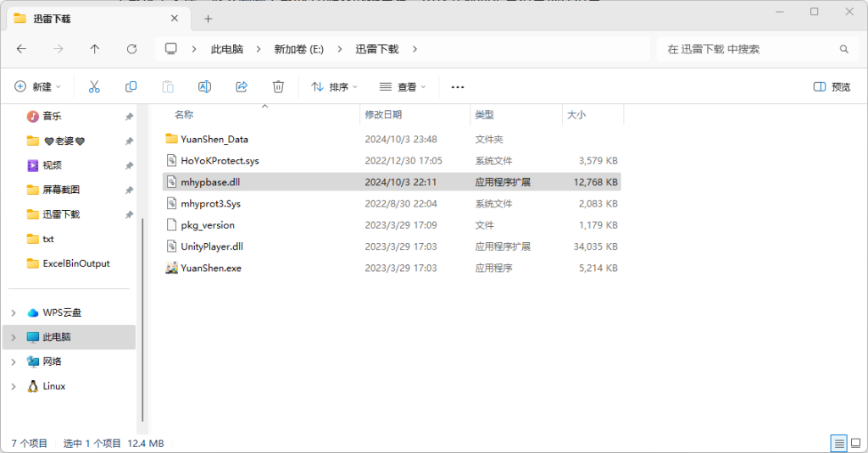Switch to large icons view in status bar

pyautogui.click(x=856, y=443)
